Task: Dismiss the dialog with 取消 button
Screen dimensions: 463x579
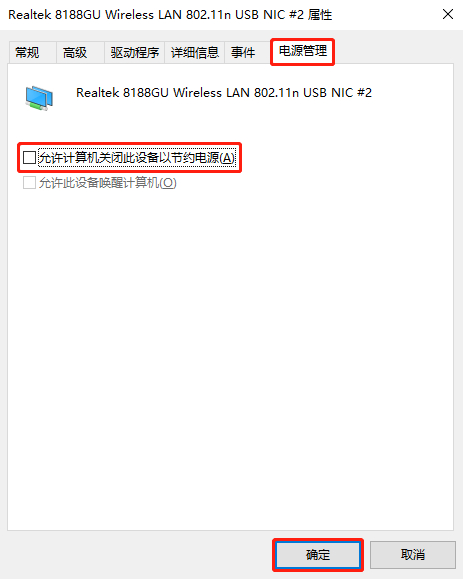Action: tap(413, 555)
